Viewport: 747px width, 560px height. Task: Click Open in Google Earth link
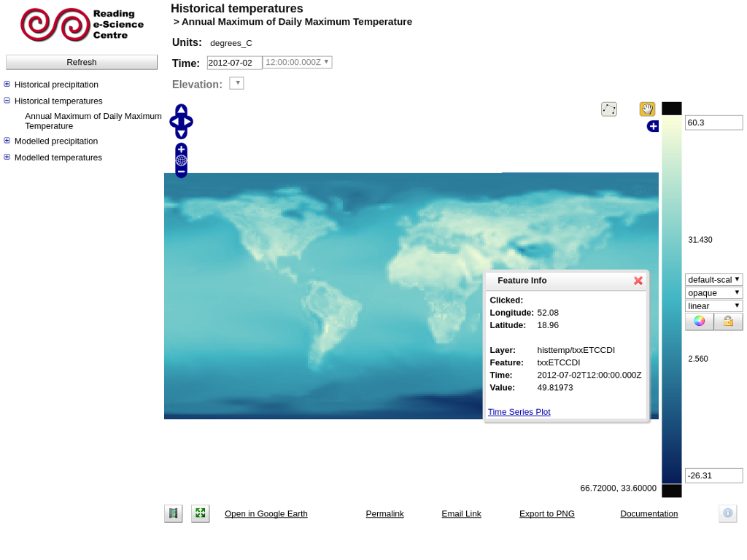tap(266, 514)
